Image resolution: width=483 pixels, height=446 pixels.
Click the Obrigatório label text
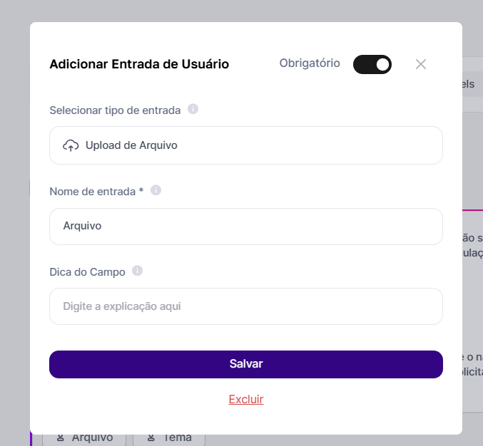point(309,63)
